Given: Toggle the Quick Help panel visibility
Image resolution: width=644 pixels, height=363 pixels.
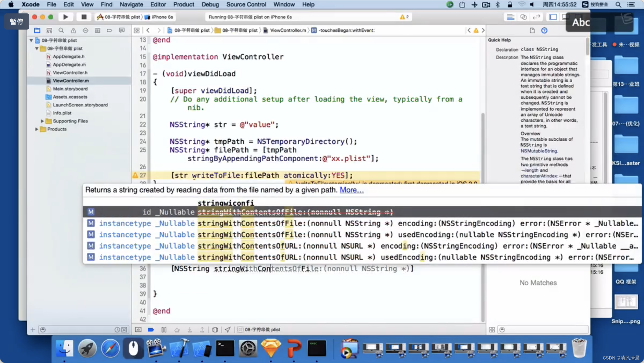Looking at the screenshot, I should [545, 30].
